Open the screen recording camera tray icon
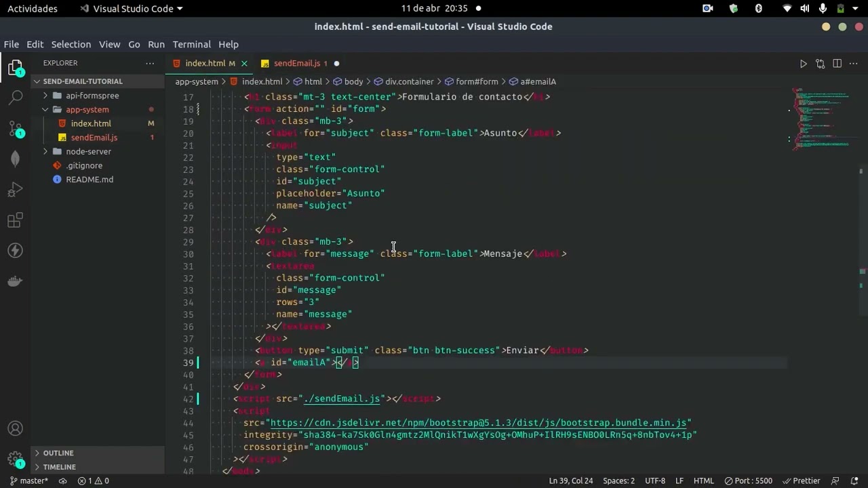The width and height of the screenshot is (868, 488). [x=708, y=8]
